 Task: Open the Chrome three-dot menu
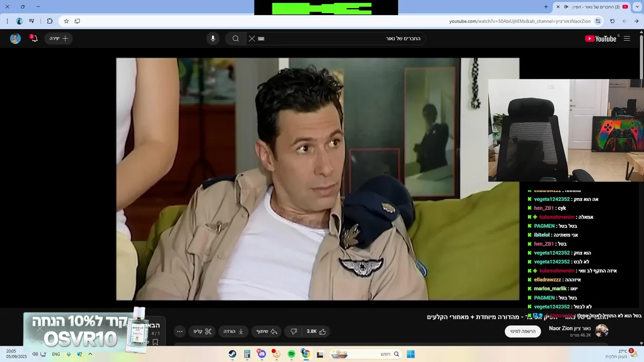[7, 21]
